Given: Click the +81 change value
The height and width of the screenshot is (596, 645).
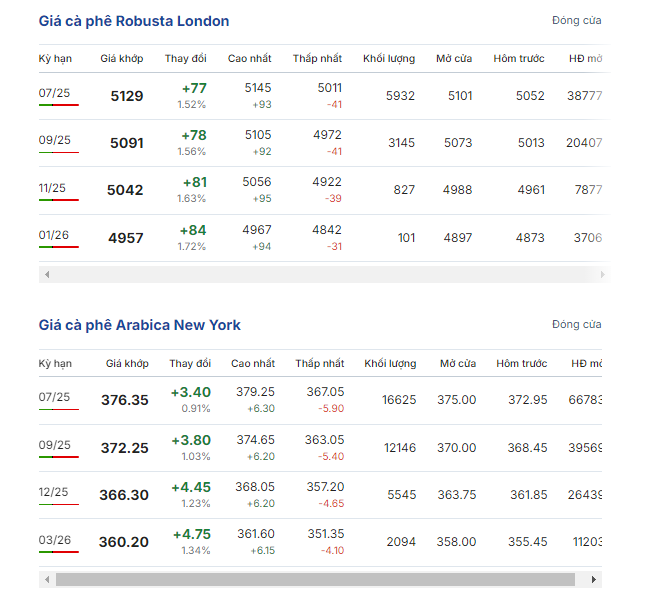Looking at the screenshot, I should point(195,182).
